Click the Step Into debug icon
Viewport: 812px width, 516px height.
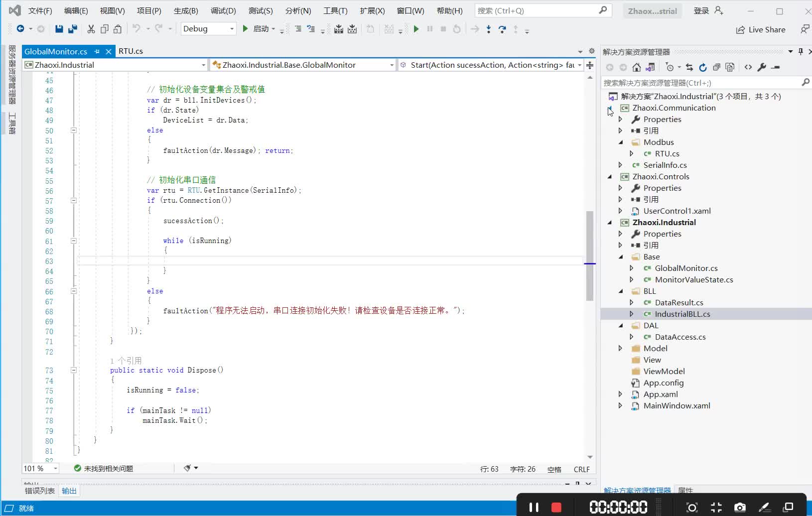[x=489, y=29]
